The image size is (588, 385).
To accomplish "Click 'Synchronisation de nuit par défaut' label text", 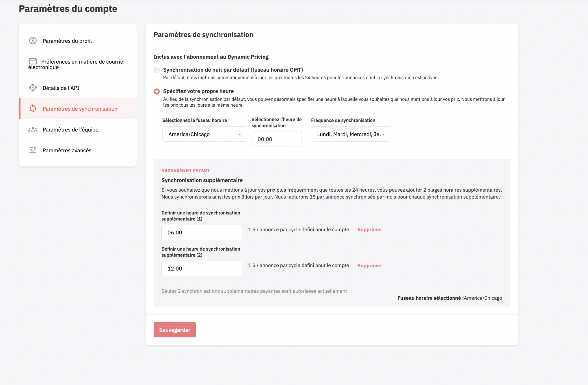I will coord(233,70).
